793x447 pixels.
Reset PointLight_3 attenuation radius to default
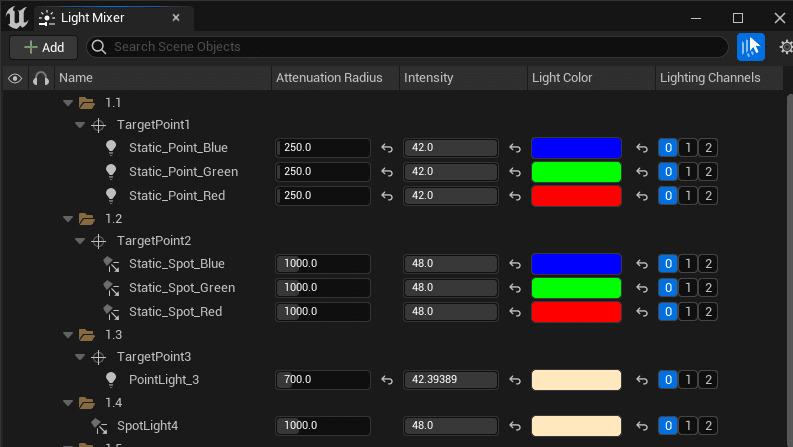tap(387, 380)
